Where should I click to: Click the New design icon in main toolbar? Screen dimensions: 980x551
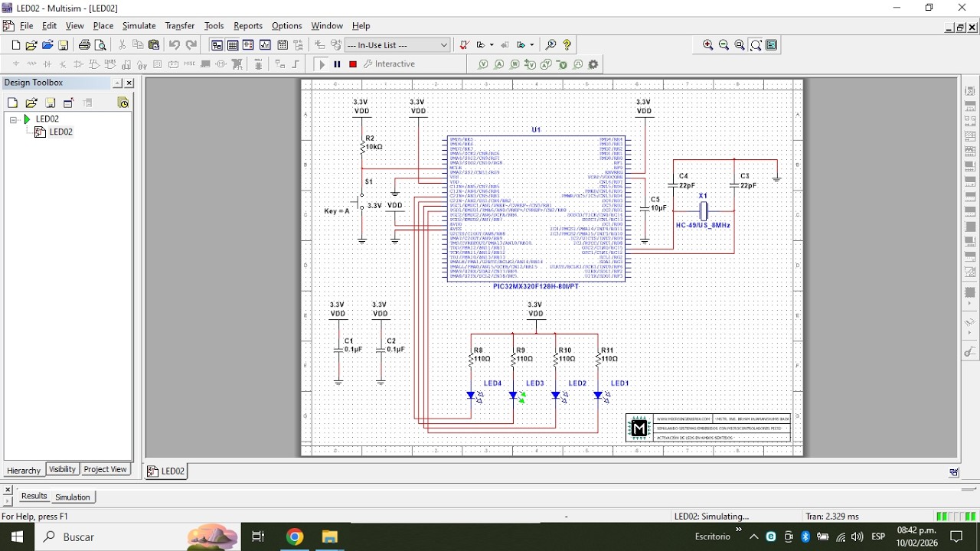[15, 45]
